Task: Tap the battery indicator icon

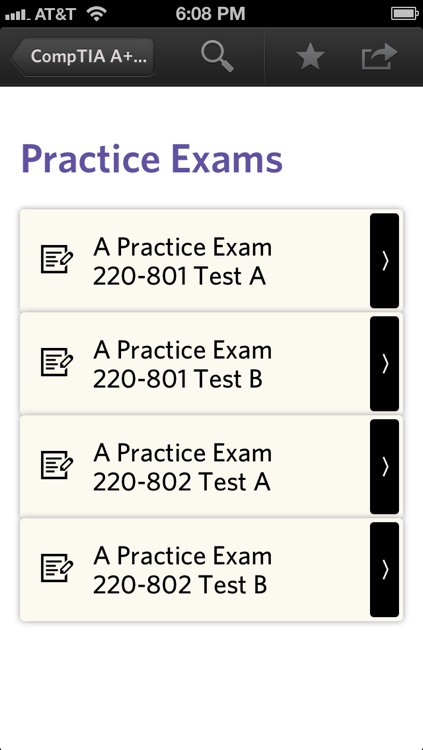Action: [x=405, y=13]
